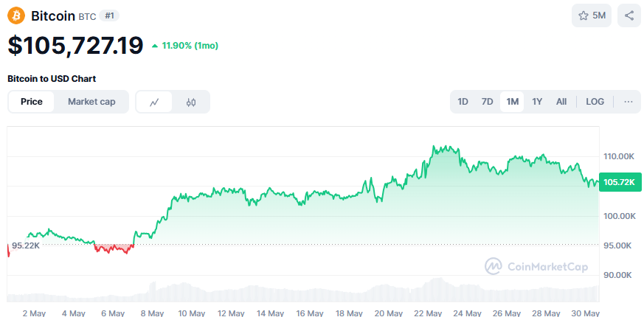Set chart range to All

pyautogui.click(x=561, y=102)
